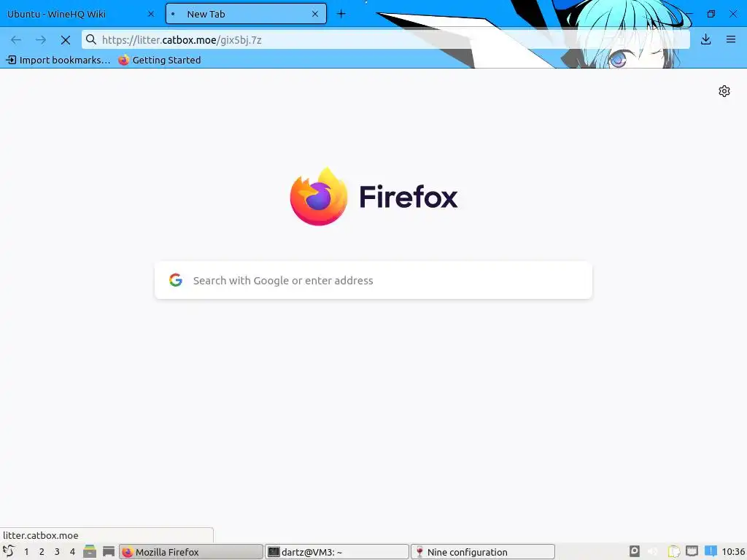Switch to workspace 3

point(57,552)
